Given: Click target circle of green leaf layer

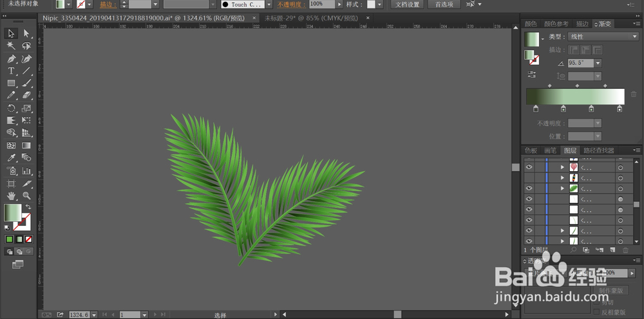Looking at the screenshot, I should click(x=620, y=188).
